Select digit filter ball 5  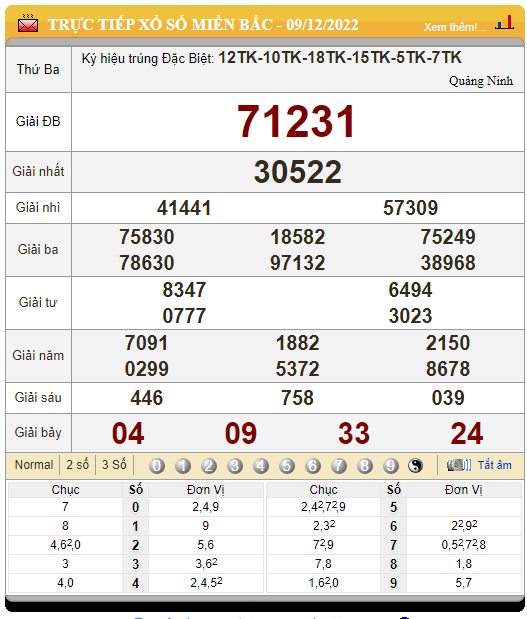click(x=287, y=466)
